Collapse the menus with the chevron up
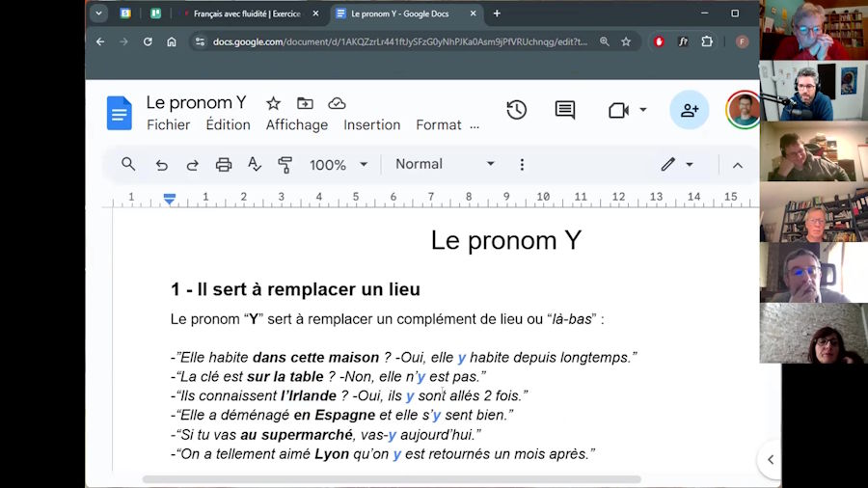 (x=738, y=165)
